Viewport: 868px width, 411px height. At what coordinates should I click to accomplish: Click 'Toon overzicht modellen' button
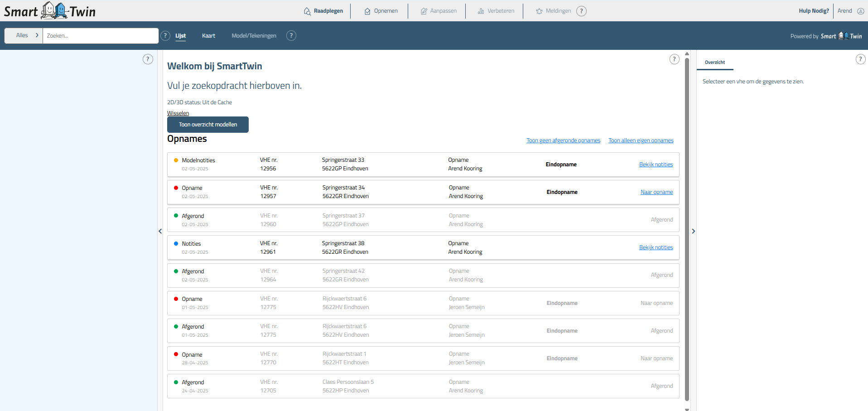tap(208, 125)
